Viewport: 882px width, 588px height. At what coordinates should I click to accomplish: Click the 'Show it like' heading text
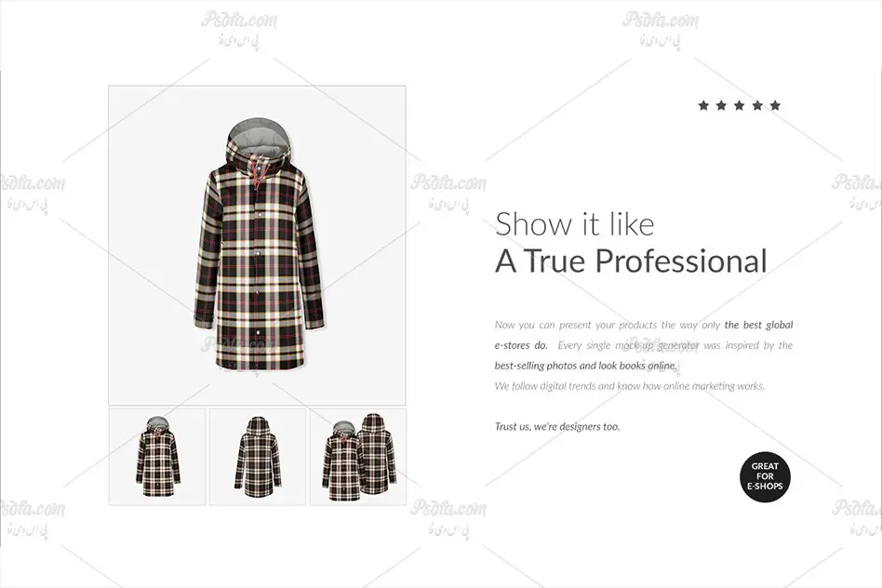574,224
